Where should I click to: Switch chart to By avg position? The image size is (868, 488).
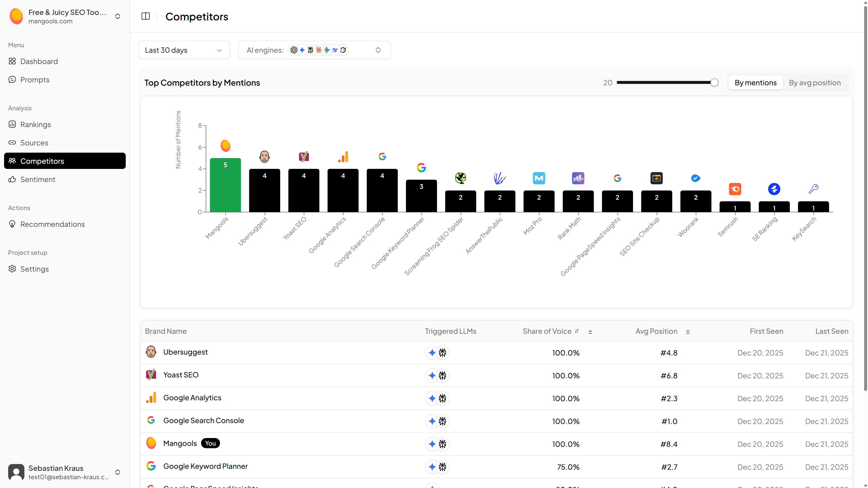814,83
